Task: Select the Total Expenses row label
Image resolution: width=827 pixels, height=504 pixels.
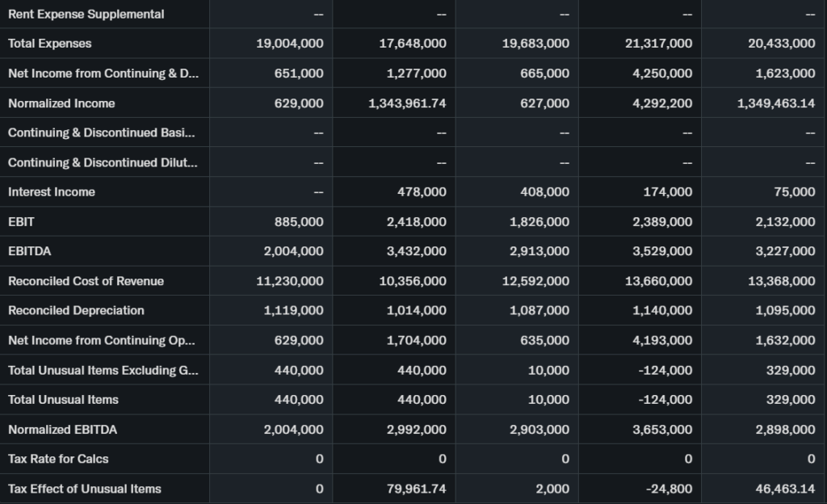Action: tap(50, 44)
